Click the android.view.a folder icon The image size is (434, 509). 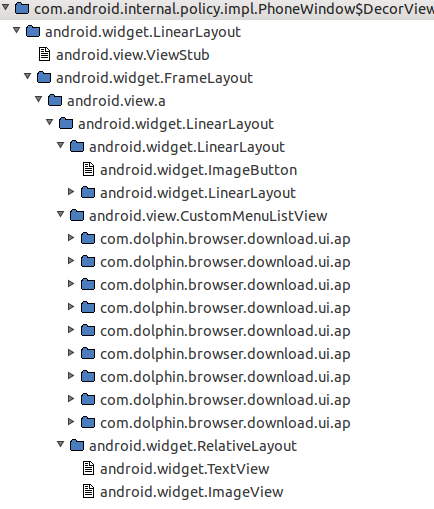pyautogui.click(x=55, y=100)
